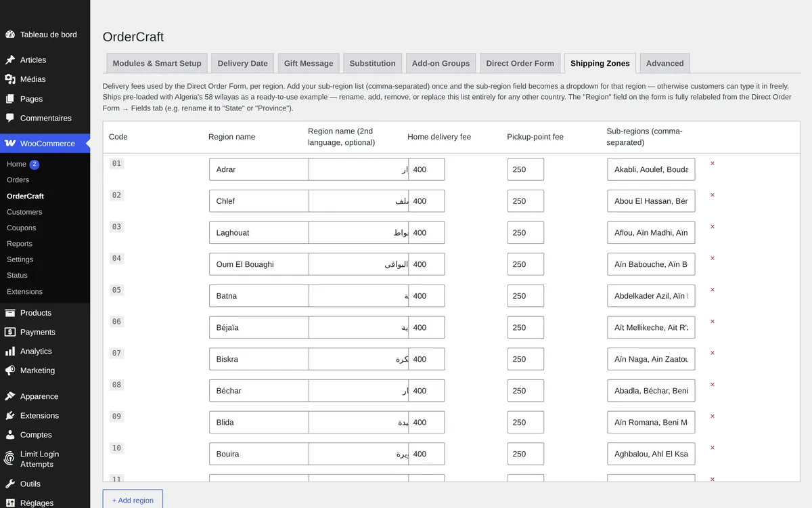Open WooCommerce Settings submenu
Image resolution: width=812 pixels, height=508 pixels.
[20, 259]
